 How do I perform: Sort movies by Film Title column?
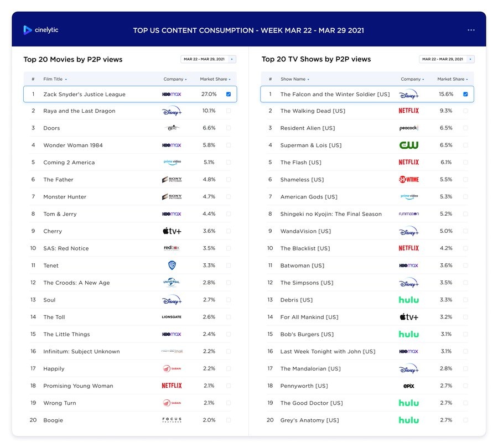pyautogui.click(x=55, y=79)
